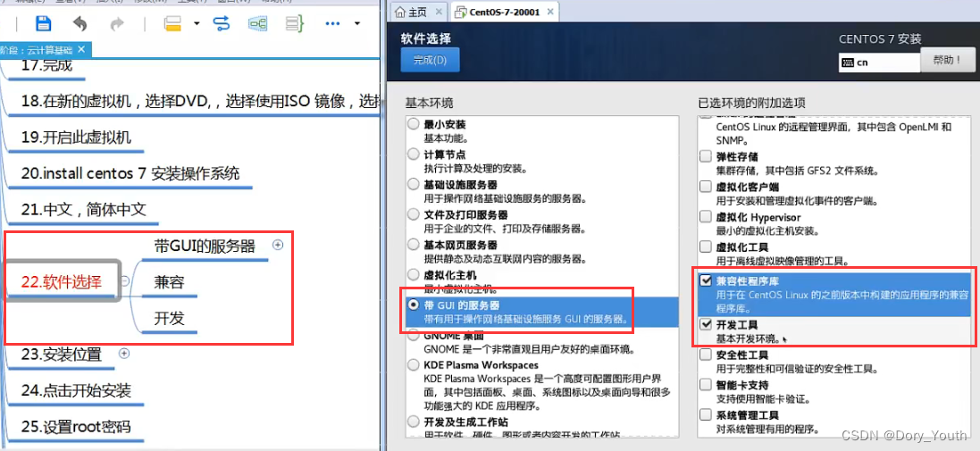Click the VM icon on the CentOS-7-20001 tab
The image size is (980, 451).
[x=460, y=12]
